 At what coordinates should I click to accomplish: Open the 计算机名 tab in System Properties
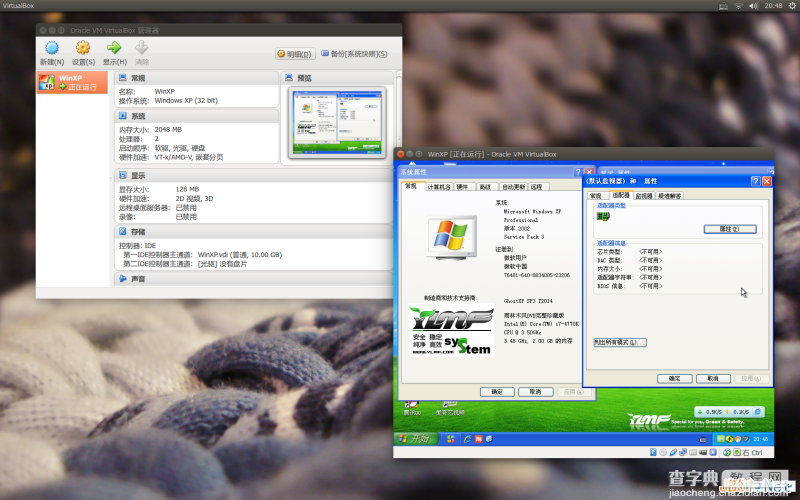click(x=438, y=187)
